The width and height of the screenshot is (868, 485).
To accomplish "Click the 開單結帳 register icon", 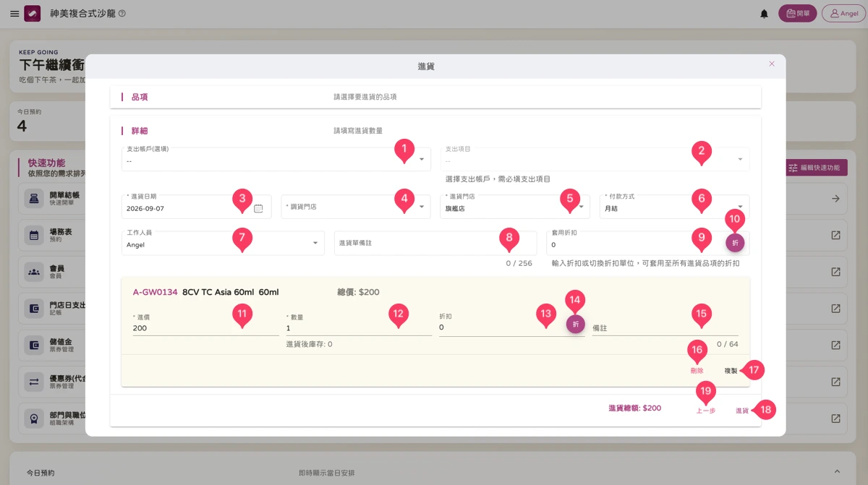I will pyautogui.click(x=34, y=199).
